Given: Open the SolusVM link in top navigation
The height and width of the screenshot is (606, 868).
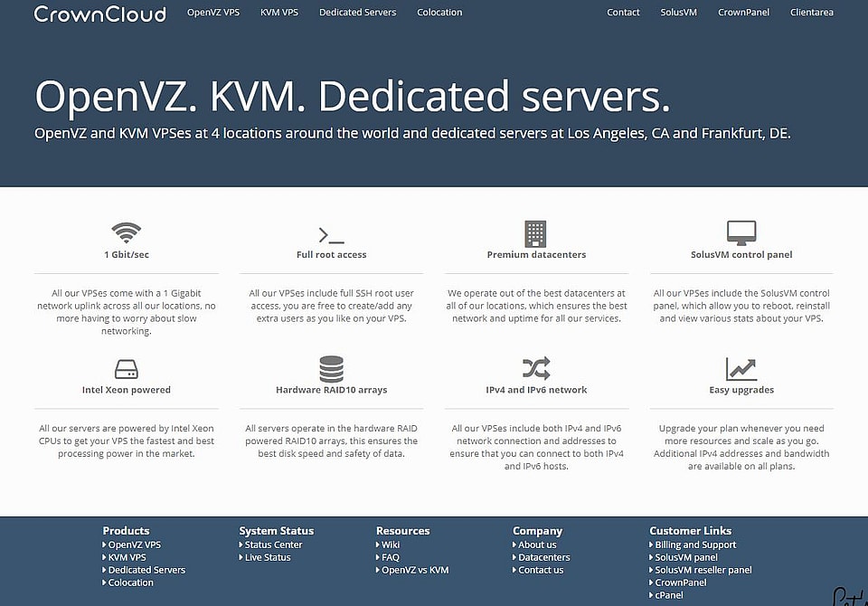Looking at the screenshot, I should [678, 12].
